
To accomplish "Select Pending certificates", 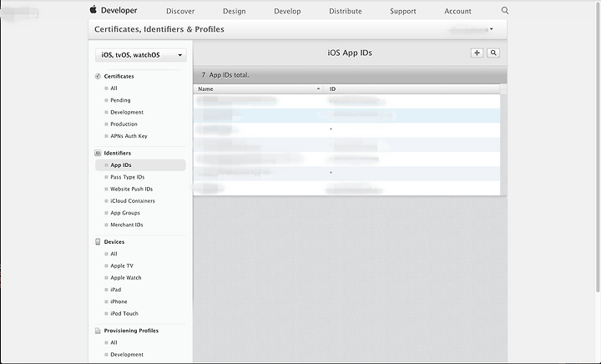I will 120,100.
